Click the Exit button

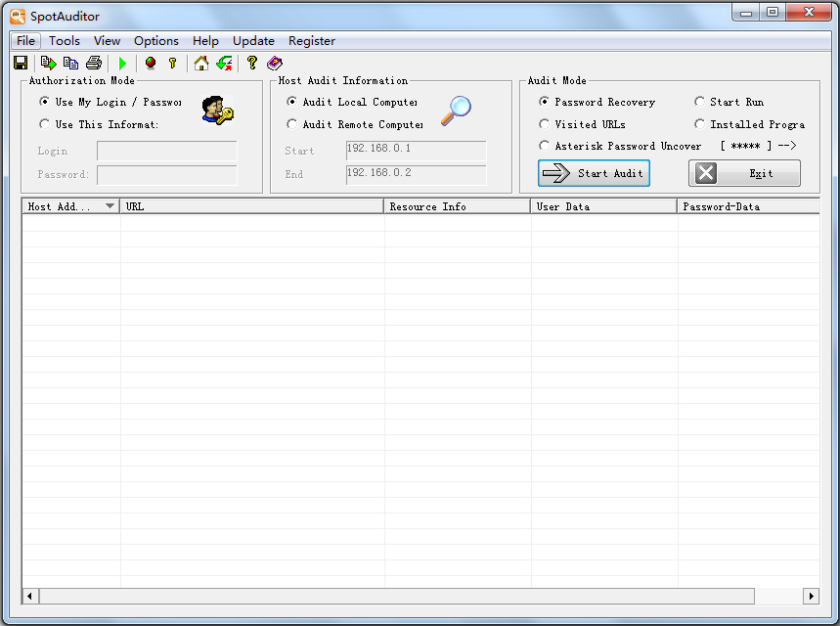744,173
